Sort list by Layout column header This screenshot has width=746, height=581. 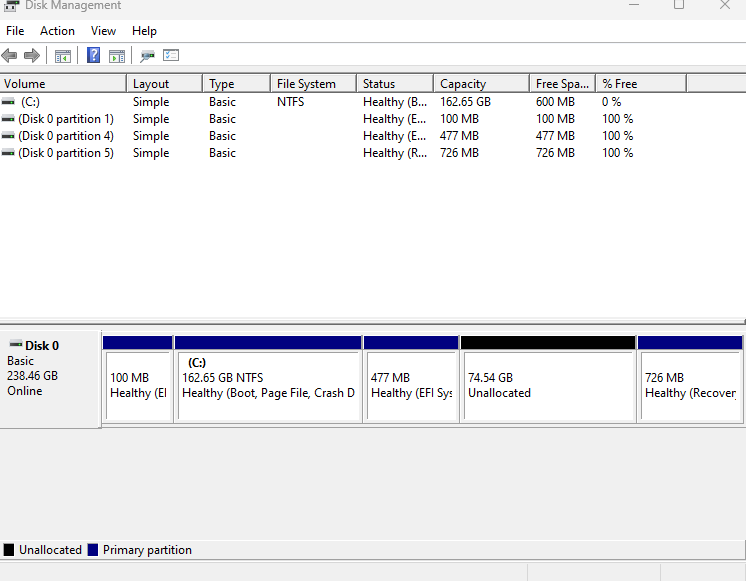[165, 84]
